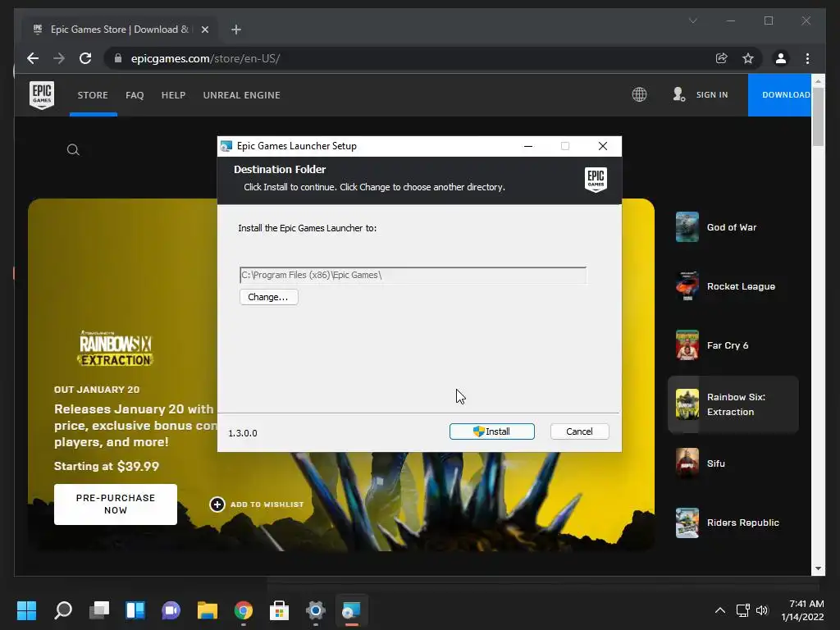The width and height of the screenshot is (840, 630).
Task: Close the Epic Games Launcher Setup dialog
Action: pos(603,146)
